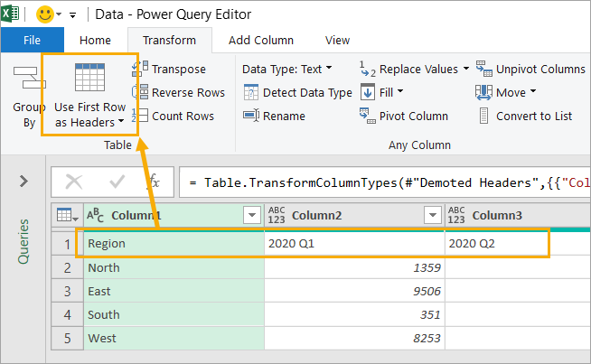Expand the Replace Values dropdown arrow
591x364 pixels.
(466, 69)
